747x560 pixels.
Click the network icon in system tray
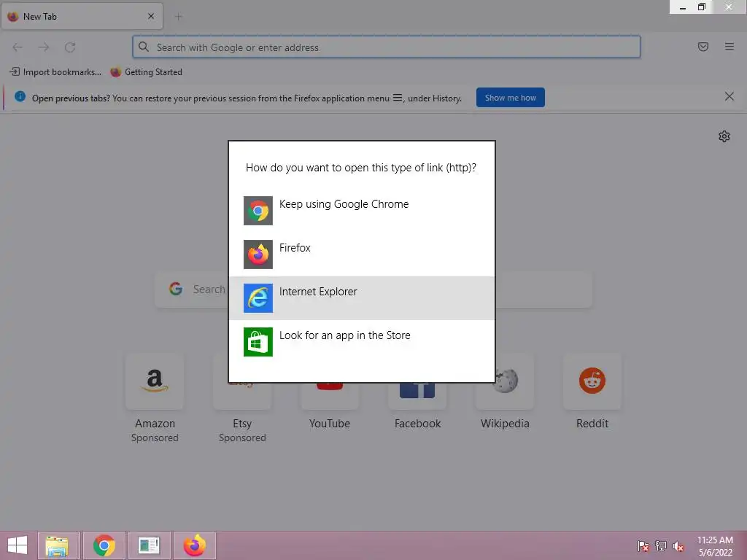(661, 545)
